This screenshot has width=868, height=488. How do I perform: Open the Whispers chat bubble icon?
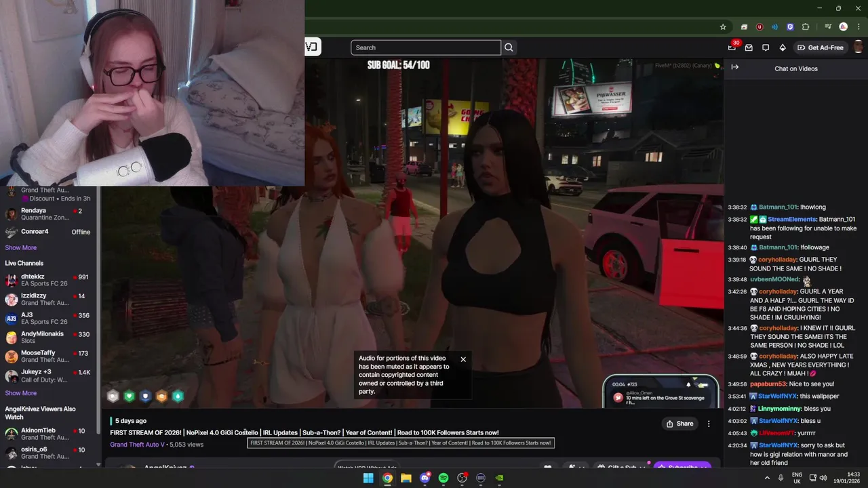766,47
